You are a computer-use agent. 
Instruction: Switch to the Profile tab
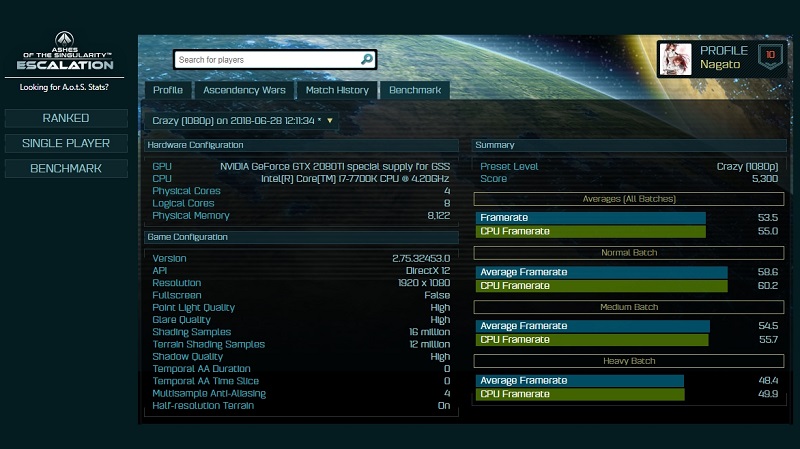(x=168, y=90)
